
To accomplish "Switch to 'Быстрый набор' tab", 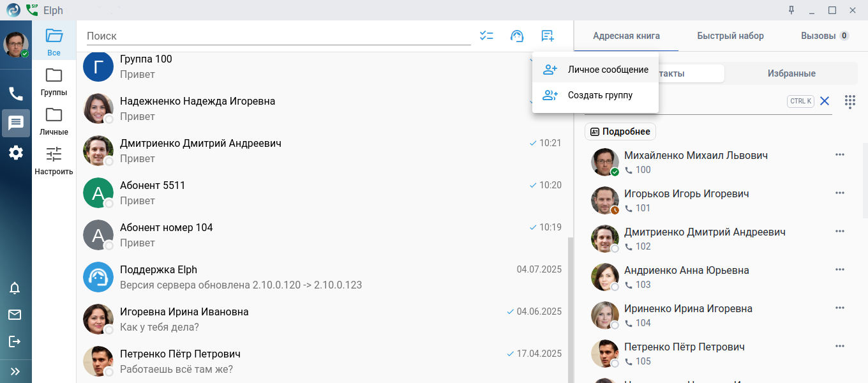I will tap(730, 36).
